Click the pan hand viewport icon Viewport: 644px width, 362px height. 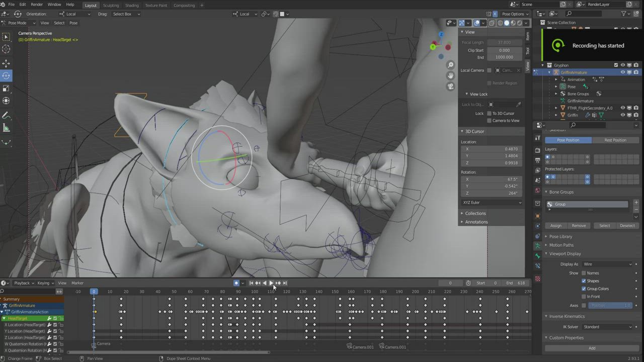pos(450,75)
